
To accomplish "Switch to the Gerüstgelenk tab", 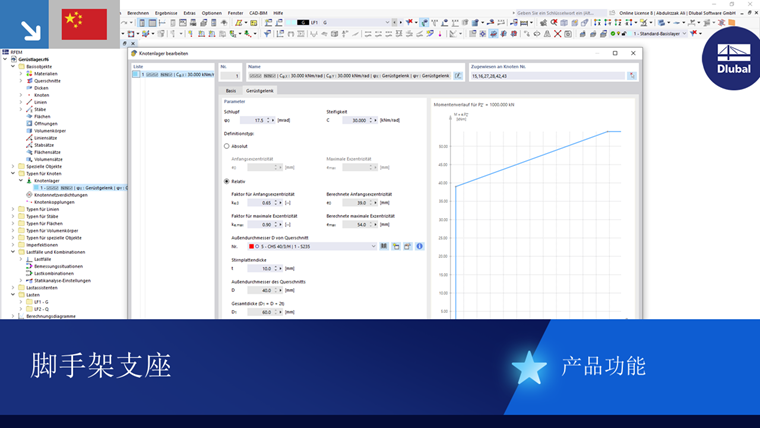I will click(259, 91).
